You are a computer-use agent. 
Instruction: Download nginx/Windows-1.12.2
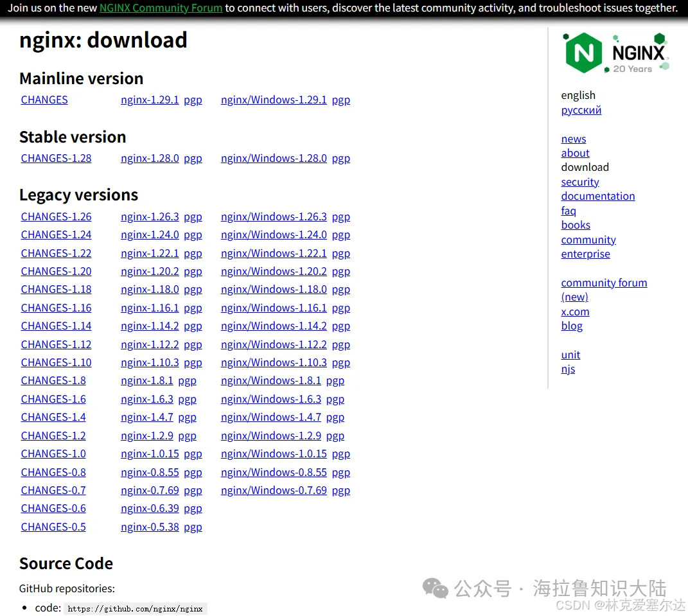tap(274, 344)
